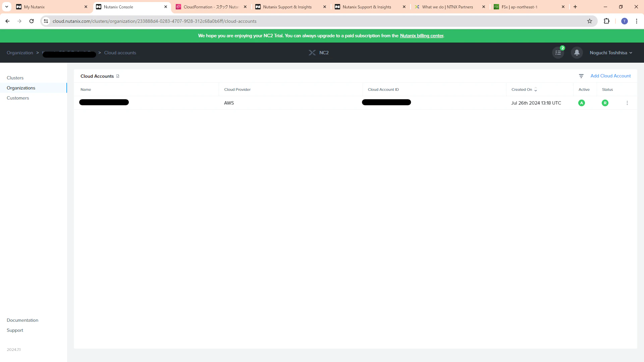Close the Nutanix Console tab
The width and height of the screenshot is (644, 362).
click(166, 7)
